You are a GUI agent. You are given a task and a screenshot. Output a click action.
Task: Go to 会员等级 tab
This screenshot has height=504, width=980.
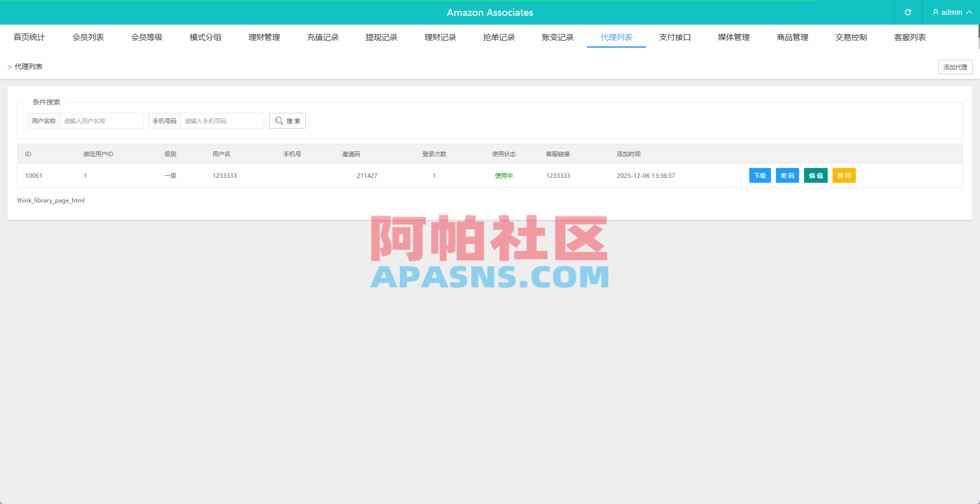coord(147,37)
